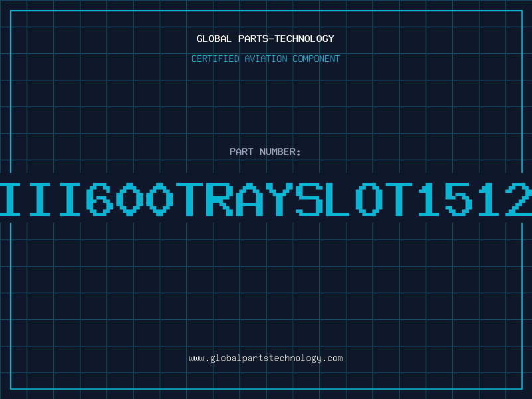The height and width of the screenshot is (399, 532).
Task: Select the CERTIFIED AVIATION COMPONENT subtitle
Action: pyautogui.click(x=265, y=59)
